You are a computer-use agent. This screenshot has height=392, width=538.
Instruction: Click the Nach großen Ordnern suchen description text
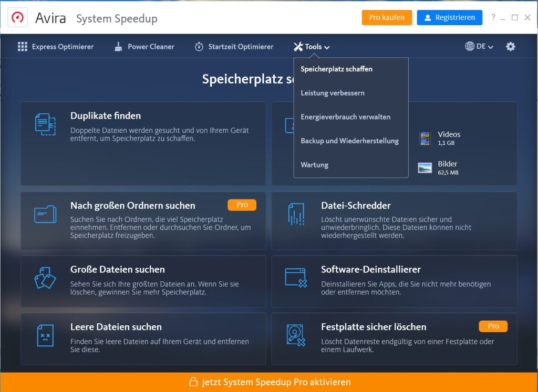coord(161,227)
